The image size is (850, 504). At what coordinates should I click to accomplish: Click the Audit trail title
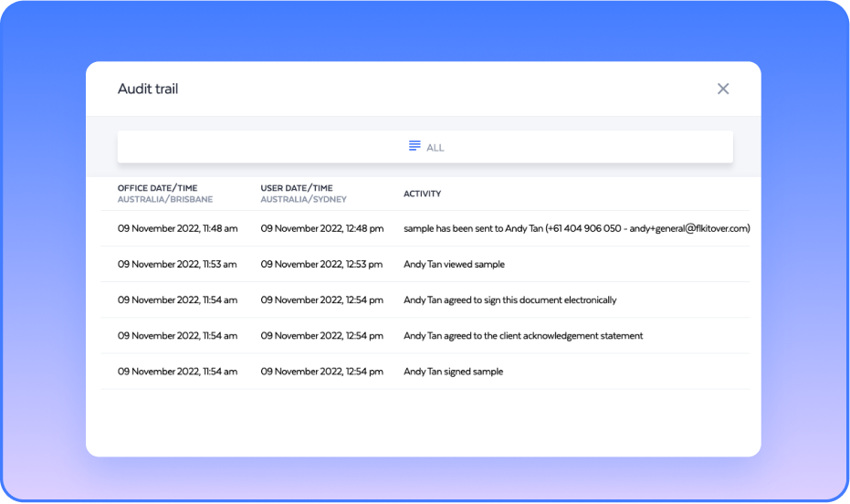point(148,89)
